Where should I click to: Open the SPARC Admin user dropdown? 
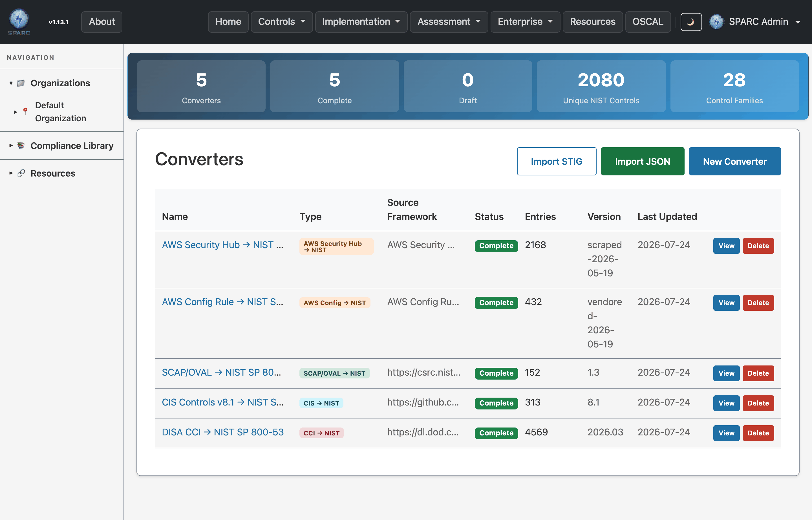click(x=755, y=22)
